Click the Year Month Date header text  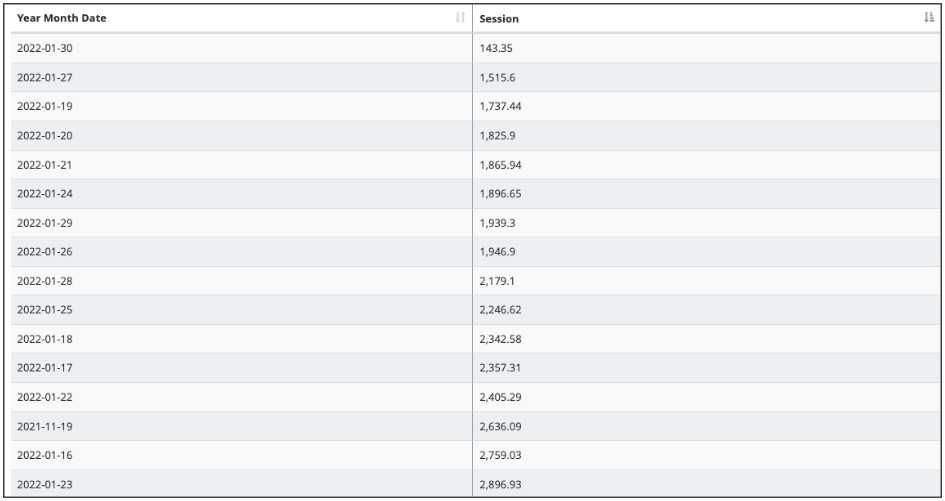62,19
